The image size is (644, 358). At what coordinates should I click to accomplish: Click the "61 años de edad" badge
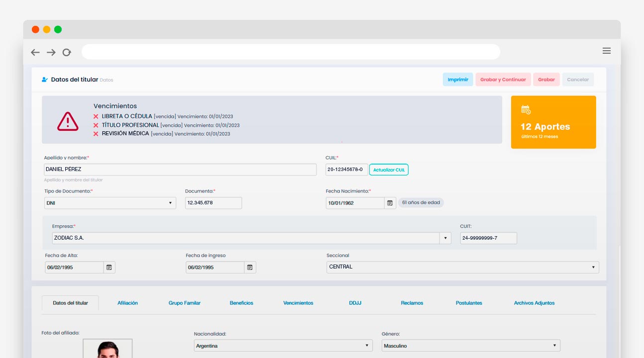pyautogui.click(x=421, y=203)
